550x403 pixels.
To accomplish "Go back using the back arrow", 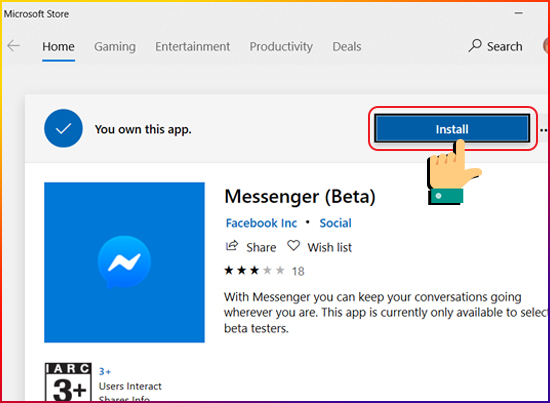I will coord(14,46).
